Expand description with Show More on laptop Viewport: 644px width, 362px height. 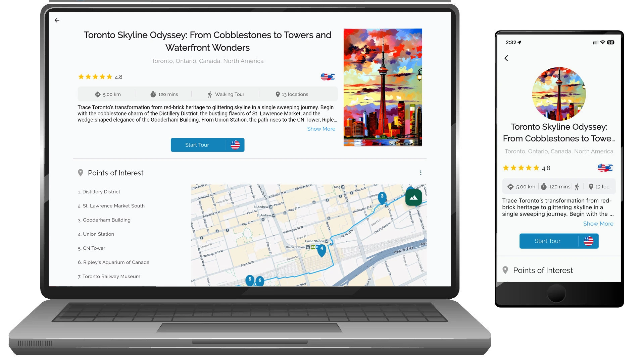point(321,129)
